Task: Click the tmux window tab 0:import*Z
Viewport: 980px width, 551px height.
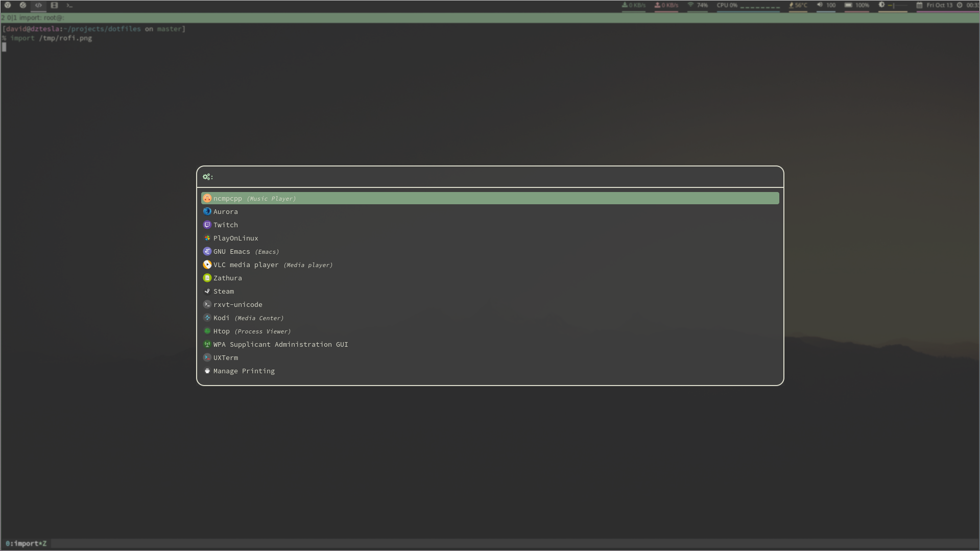Action: [26, 543]
